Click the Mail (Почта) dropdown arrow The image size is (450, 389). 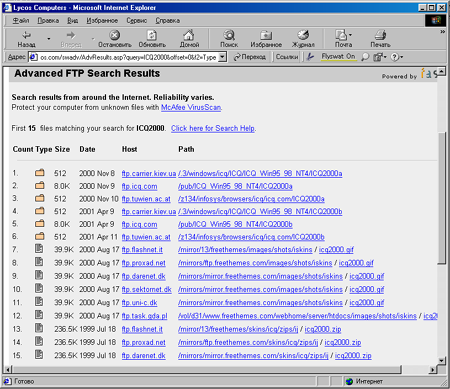point(350,35)
